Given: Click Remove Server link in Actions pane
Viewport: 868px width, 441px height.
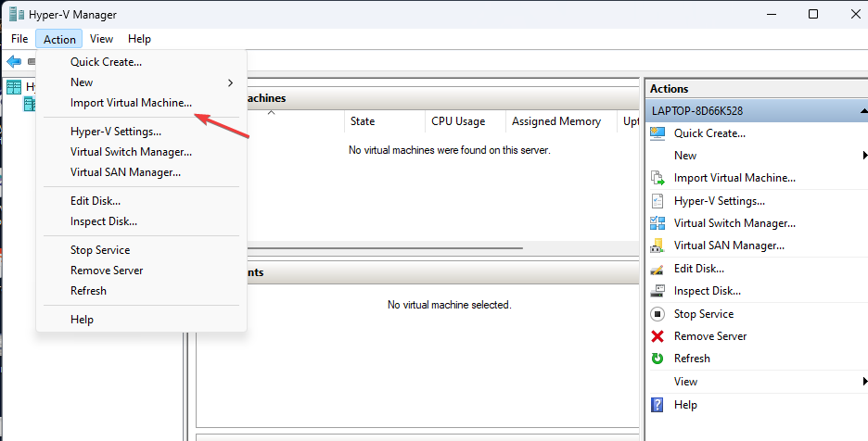Looking at the screenshot, I should [x=710, y=336].
